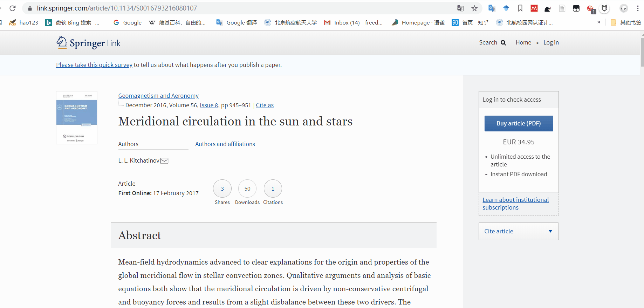Viewport: 644px width, 308px height.
Task: Open the red Mendeley extension icon
Action: click(x=534, y=8)
